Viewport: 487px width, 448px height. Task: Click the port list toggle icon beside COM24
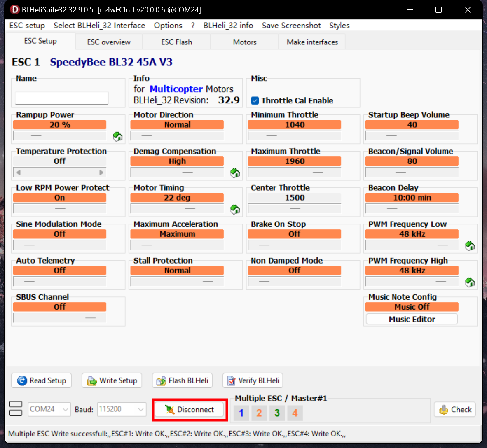pos(16,408)
